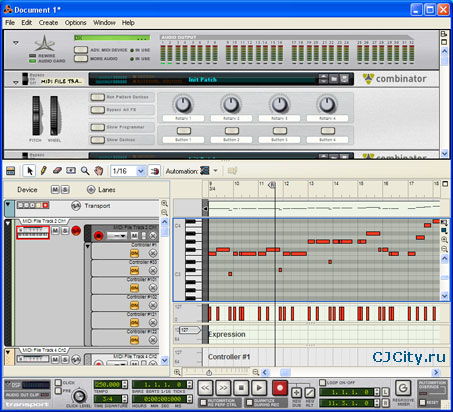Mute MIDI File Track 2 with M
The height and width of the screenshot is (412, 453).
(55, 230)
